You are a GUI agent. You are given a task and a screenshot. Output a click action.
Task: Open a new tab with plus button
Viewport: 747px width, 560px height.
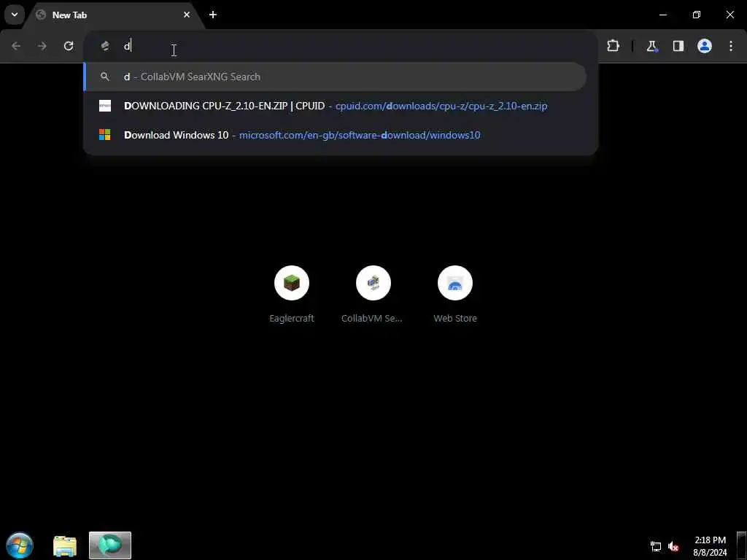pyautogui.click(x=213, y=15)
